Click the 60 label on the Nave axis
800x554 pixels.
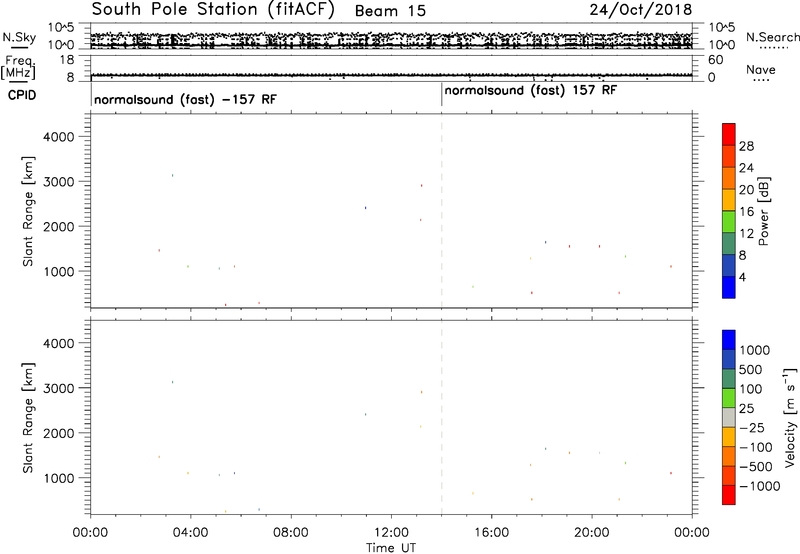point(715,60)
